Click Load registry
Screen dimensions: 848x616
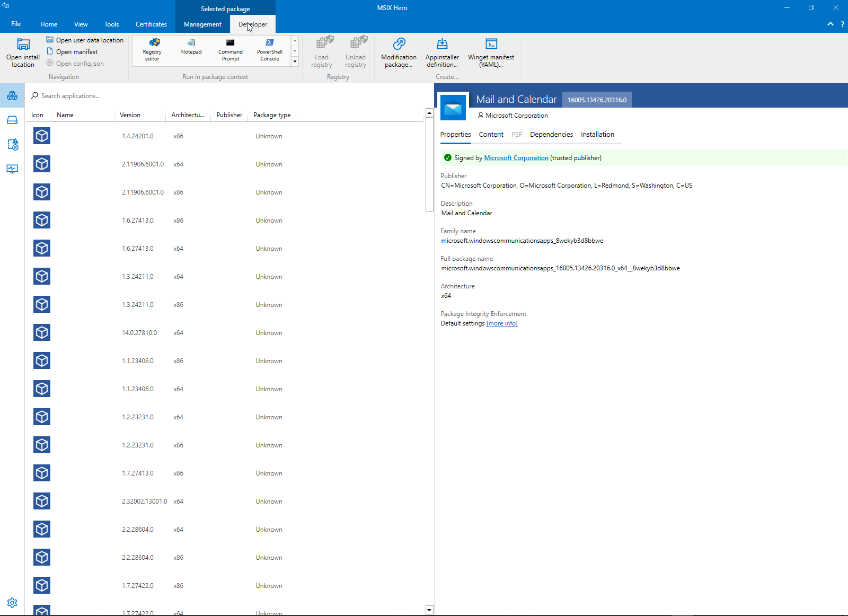(322, 52)
